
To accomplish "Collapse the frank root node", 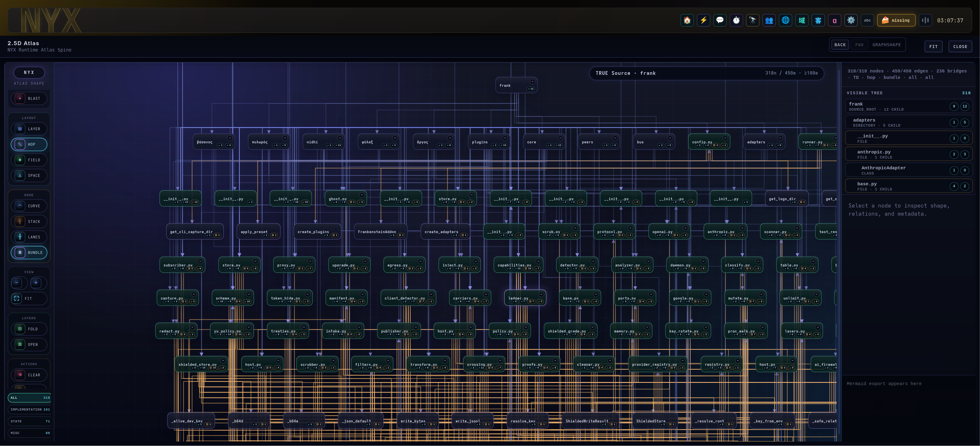I will pyautogui.click(x=532, y=82).
